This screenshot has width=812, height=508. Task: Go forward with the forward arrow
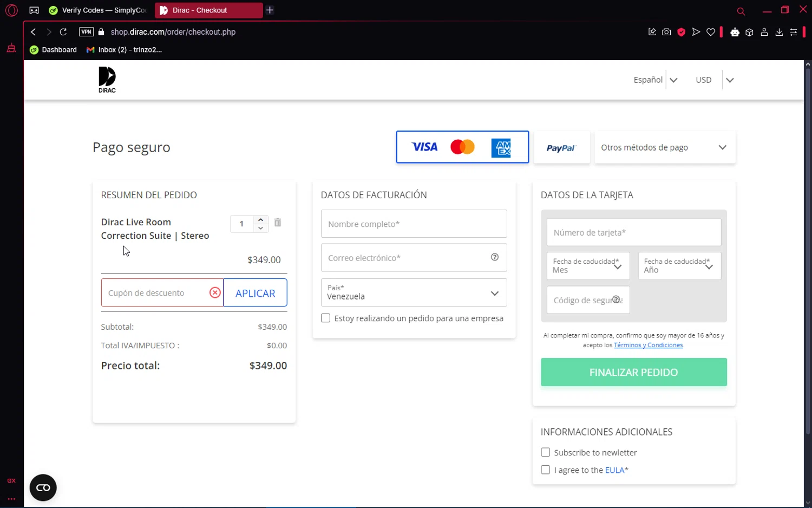pyautogui.click(x=49, y=32)
